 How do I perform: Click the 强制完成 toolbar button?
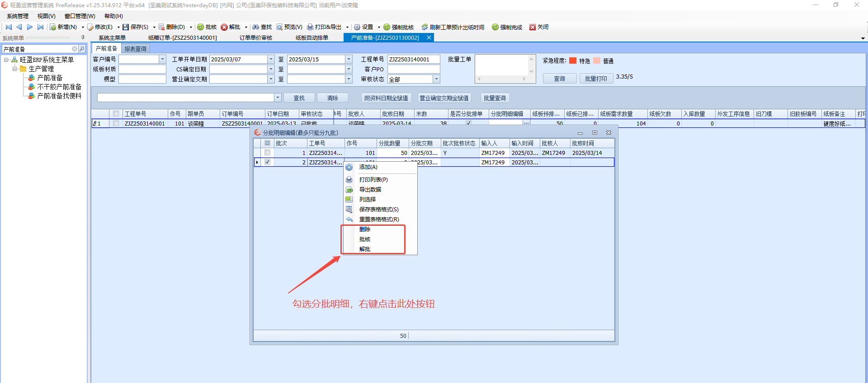[x=507, y=27]
